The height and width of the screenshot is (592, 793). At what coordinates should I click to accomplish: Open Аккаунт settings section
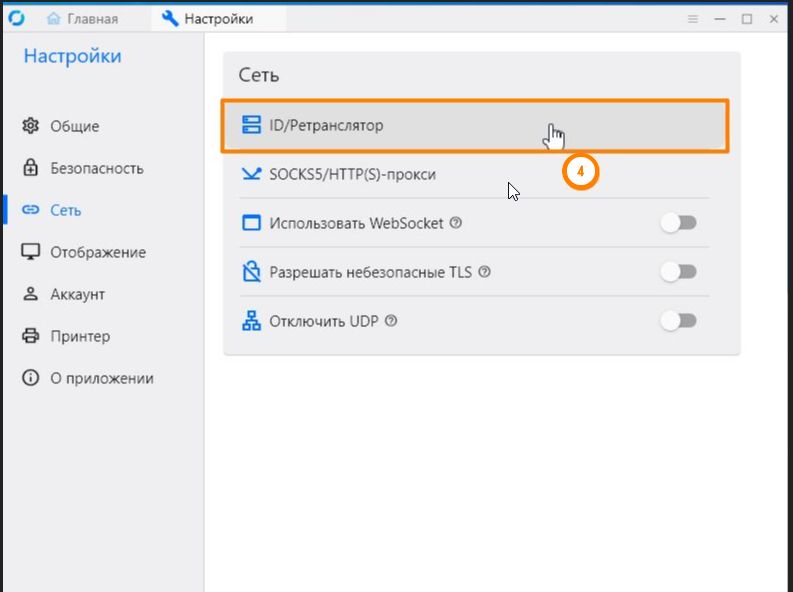click(104, 294)
